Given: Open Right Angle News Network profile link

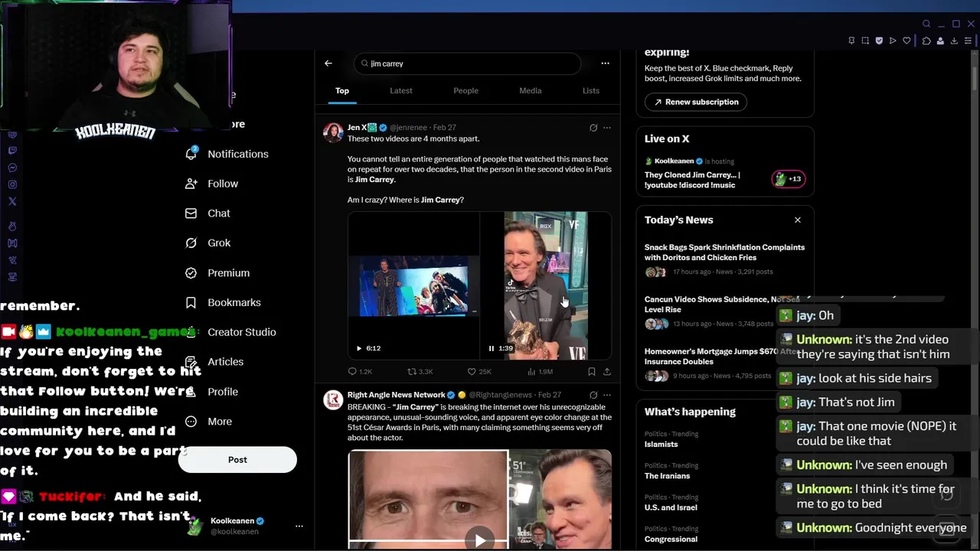Looking at the screenshot, I should 396,395.
